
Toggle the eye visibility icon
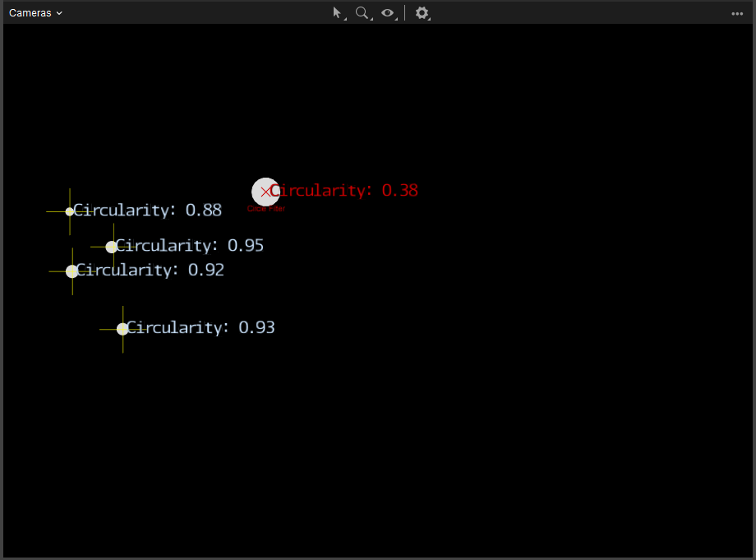[x=387, y=12]
